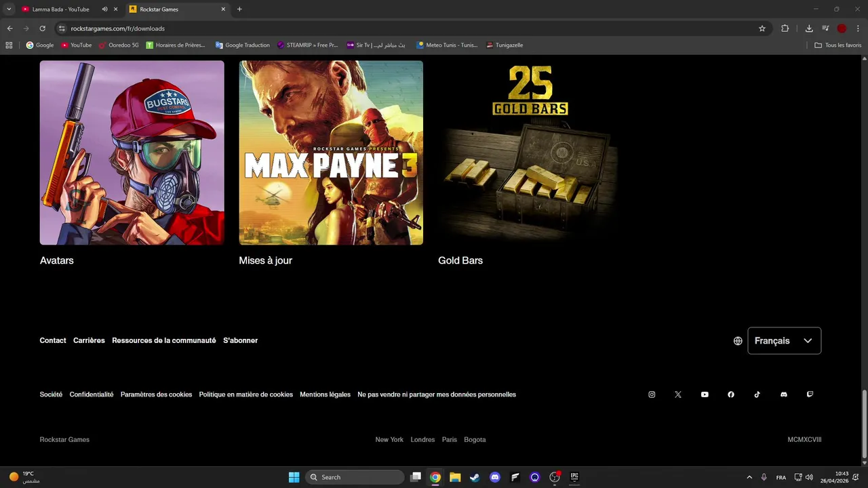Open the Chrome three-dot menu
Image resolution: width=868 pixels, height=488 pixels.
click(x=858, y=28)
